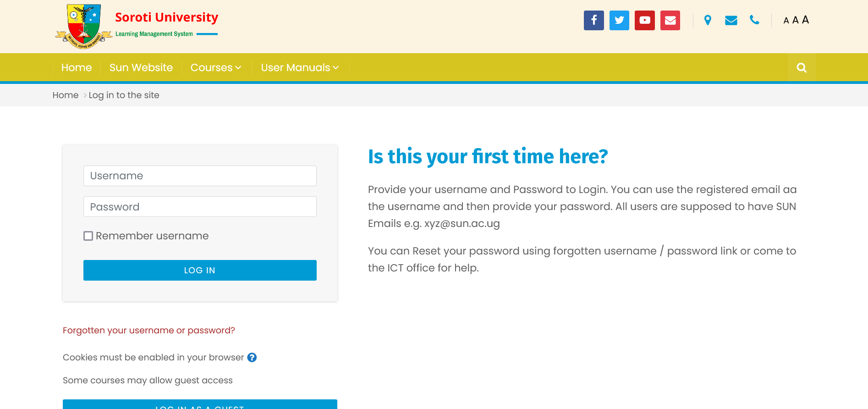868x409 pixels.
Task: Select the largest font size A
Action: (805, 20)
